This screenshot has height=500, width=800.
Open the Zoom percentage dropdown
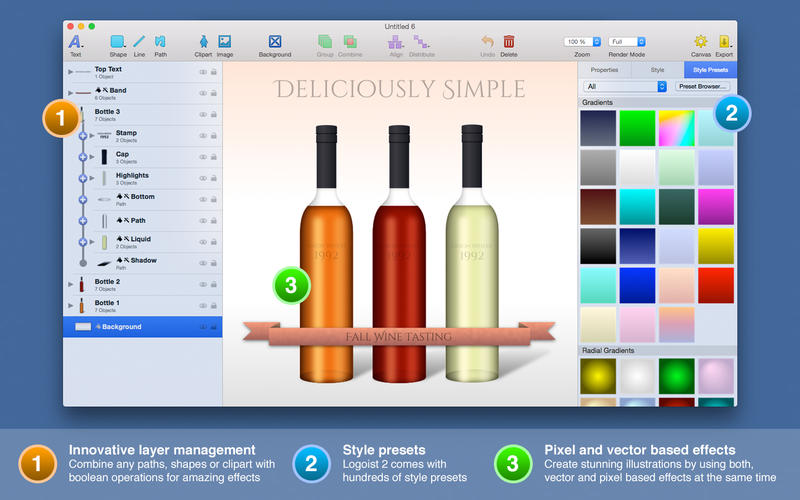(582, 42)
